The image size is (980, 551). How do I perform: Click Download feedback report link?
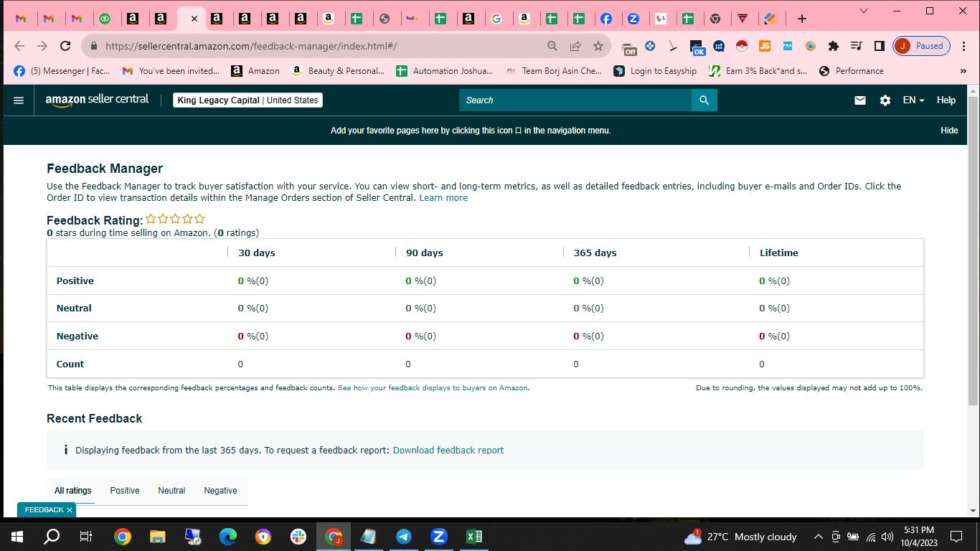point(448,451)
